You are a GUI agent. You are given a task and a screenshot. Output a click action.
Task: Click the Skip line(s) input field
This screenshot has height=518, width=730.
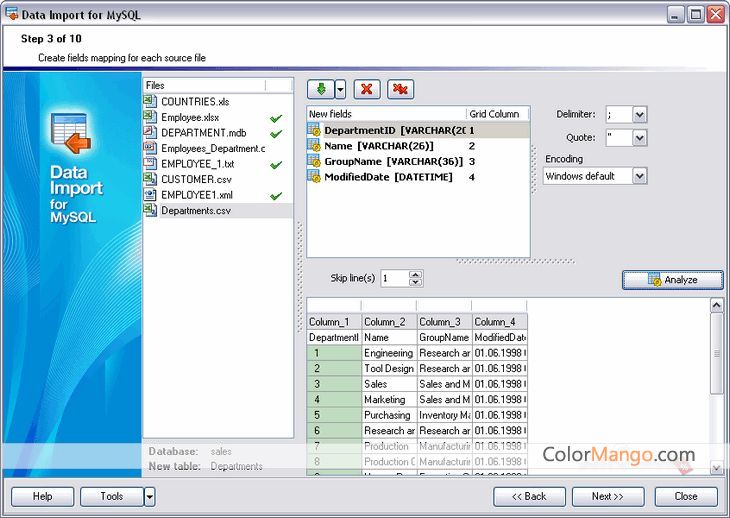[395, 278]
